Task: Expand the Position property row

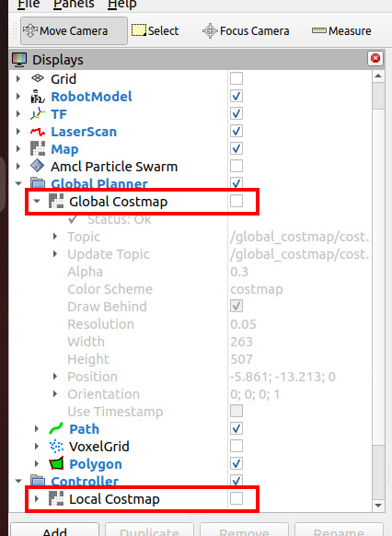Action: 55,377
